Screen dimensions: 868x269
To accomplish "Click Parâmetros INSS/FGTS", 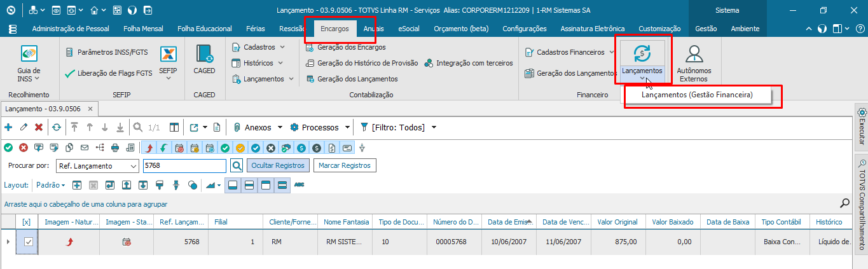I will [108, 52].
